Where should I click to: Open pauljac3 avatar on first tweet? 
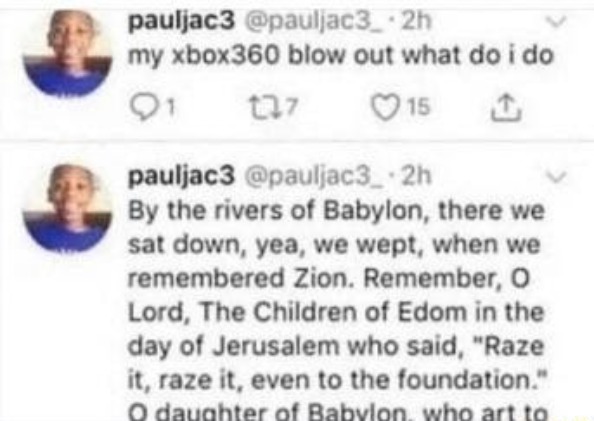(67, 53)
